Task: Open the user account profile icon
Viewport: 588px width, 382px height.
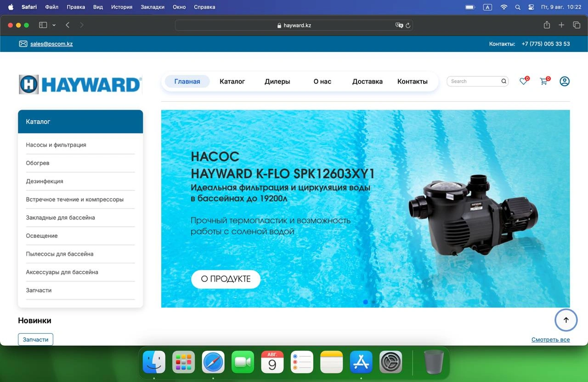Action: [x=565, y=81]
